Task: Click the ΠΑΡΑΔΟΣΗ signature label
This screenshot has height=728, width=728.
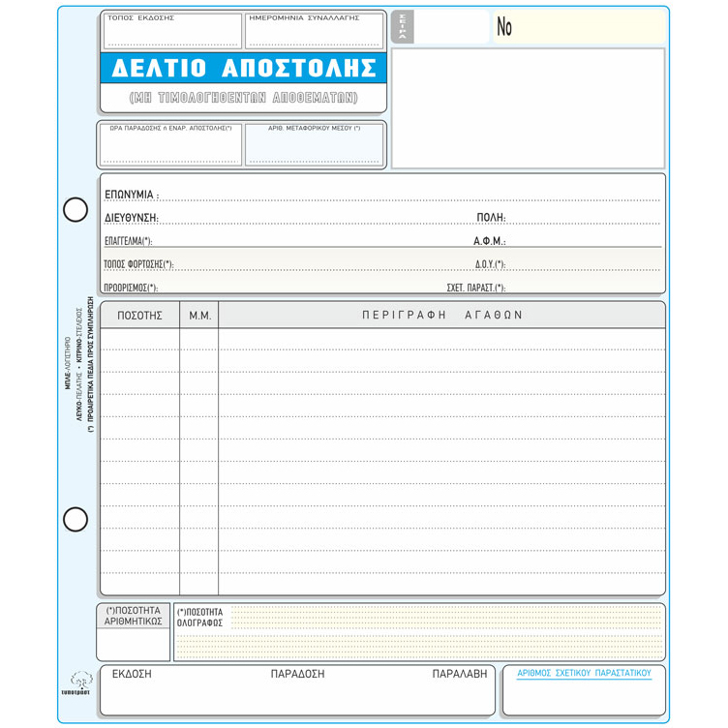Action: [298, 673]
